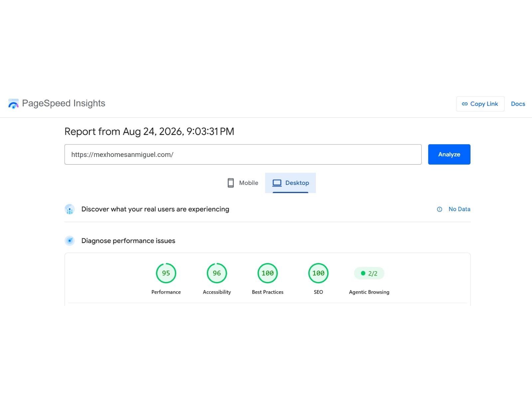Open the SEO score gauge 100
The height and width of the screenshot is (399, 532).
click(319, 273)
